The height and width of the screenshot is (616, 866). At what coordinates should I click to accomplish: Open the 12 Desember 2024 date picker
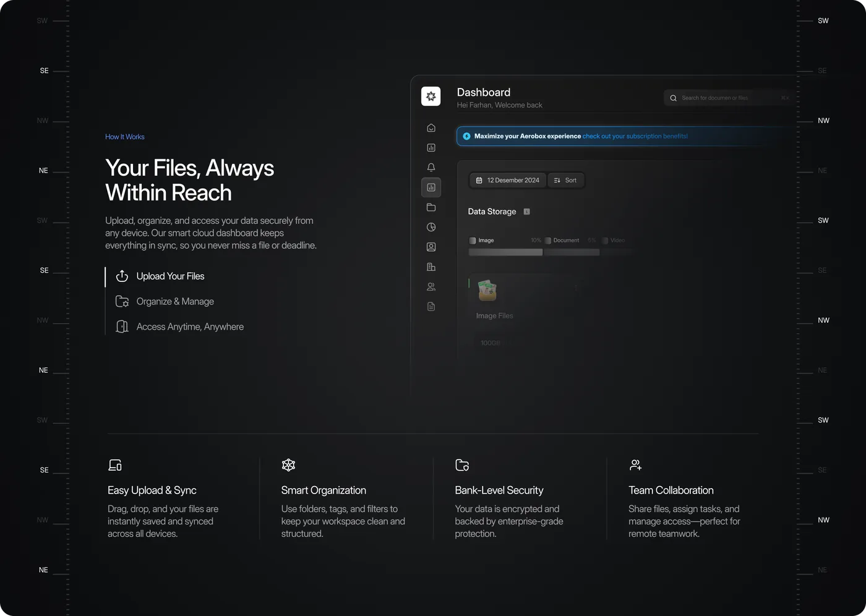(507, 180)
